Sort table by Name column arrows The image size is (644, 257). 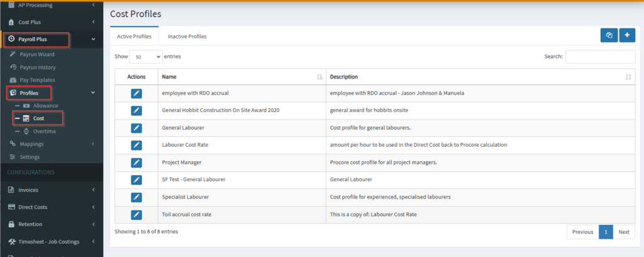[319, 77]
